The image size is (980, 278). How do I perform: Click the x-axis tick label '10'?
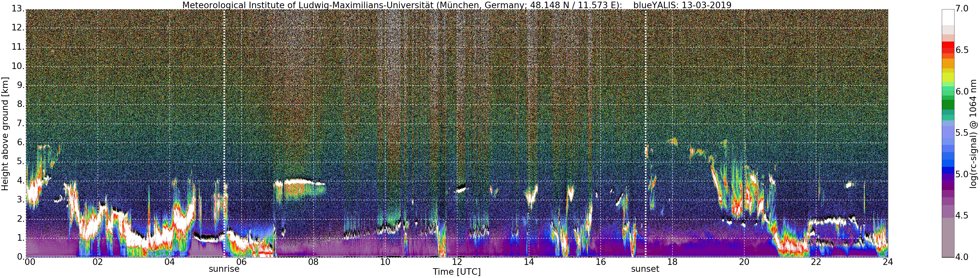pyautogui.click(x=385, y=262)
